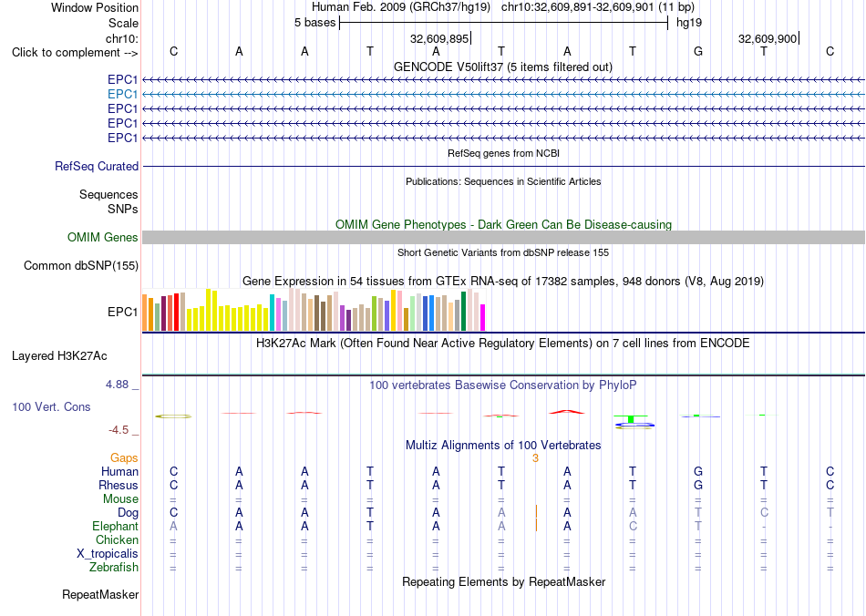Viewport: 866px width, 616px height.
Task: Click the OMIM Genes track label
Action: [103, 237]
